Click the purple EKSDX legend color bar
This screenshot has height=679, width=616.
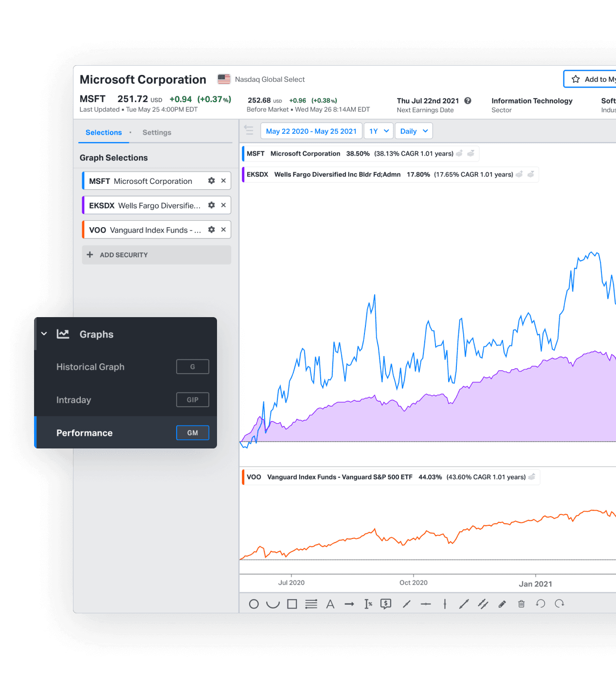point(243,174)
